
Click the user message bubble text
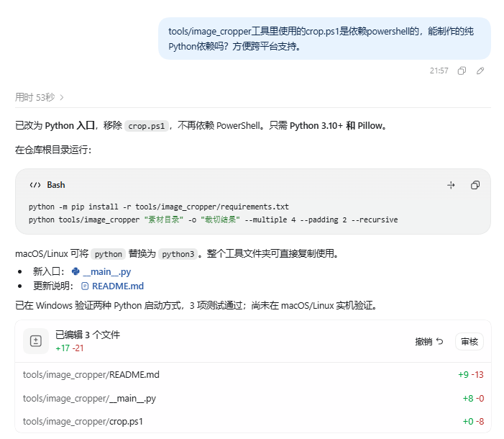(321, 39)
